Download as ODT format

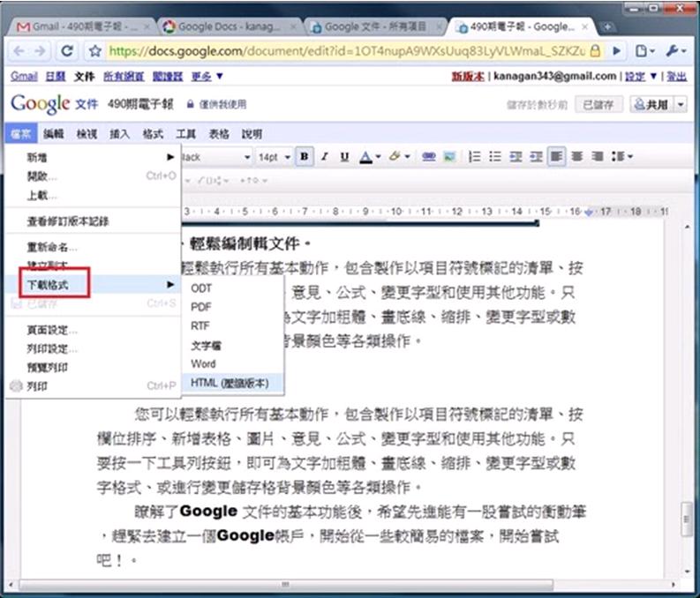tap(232, 288)
